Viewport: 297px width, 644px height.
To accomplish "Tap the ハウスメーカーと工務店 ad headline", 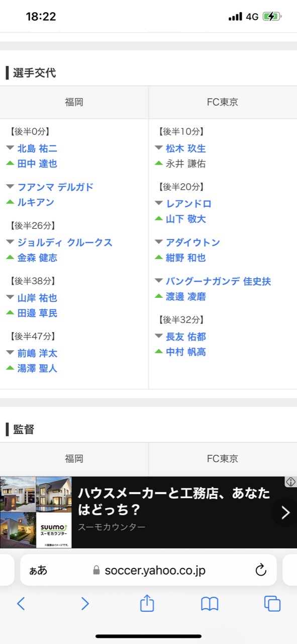I will pos(174,501).
